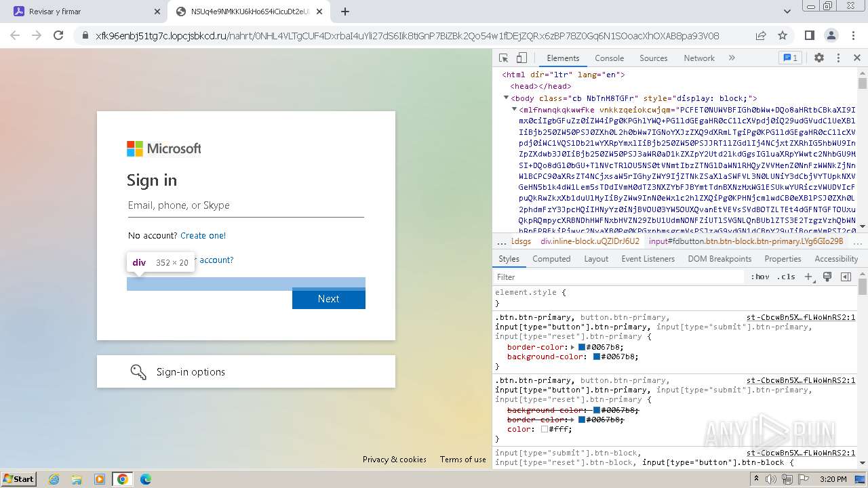This screenshot has height=488, width=868.
Task: Click the blue Next button
Action: [329, 299]
